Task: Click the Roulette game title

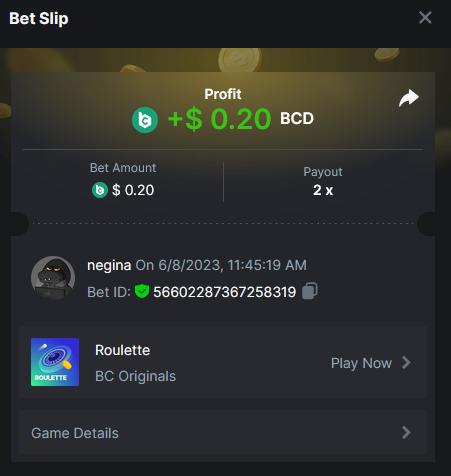Action: [123, 350]
